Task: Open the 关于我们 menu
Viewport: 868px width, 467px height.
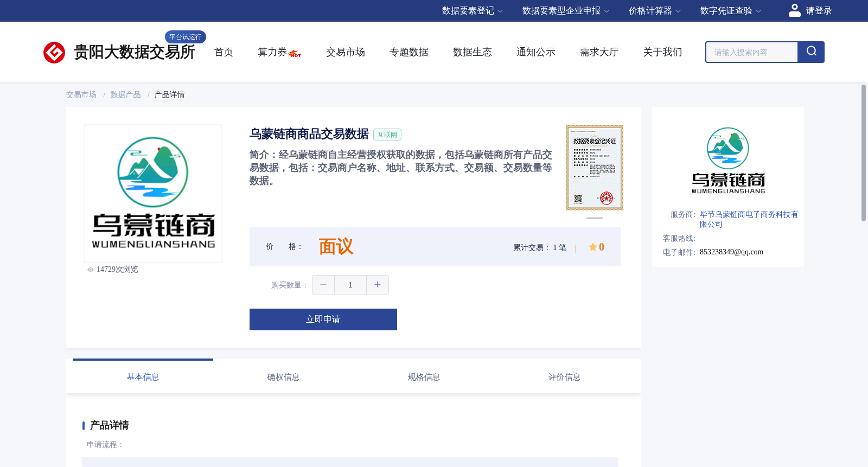Action: coord(663,52)
